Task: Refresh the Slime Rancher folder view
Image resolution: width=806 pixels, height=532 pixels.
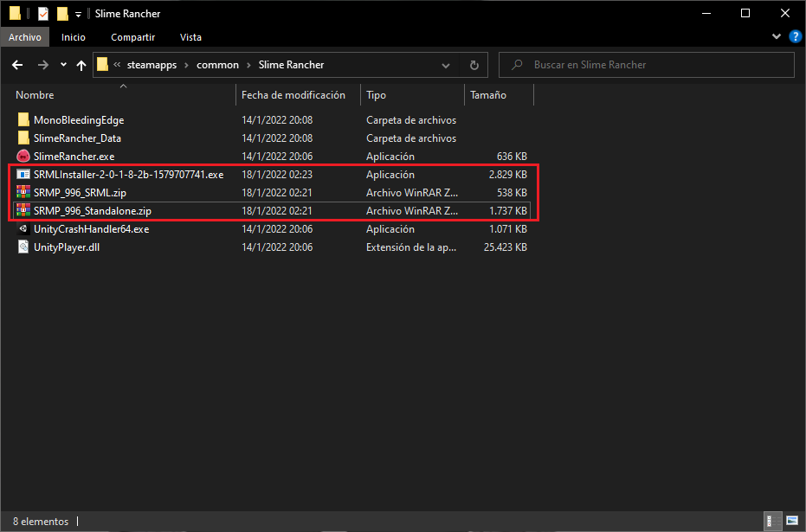Action: point(474,65)
